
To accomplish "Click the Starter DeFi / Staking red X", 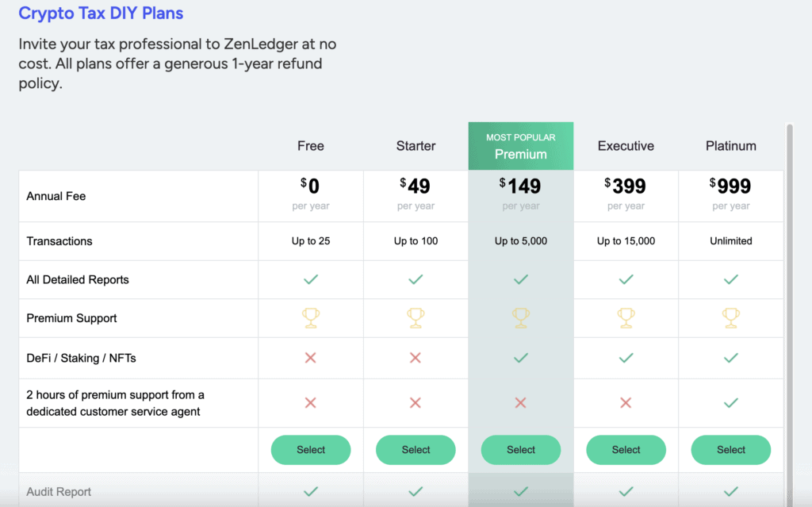I will (416, 358).
